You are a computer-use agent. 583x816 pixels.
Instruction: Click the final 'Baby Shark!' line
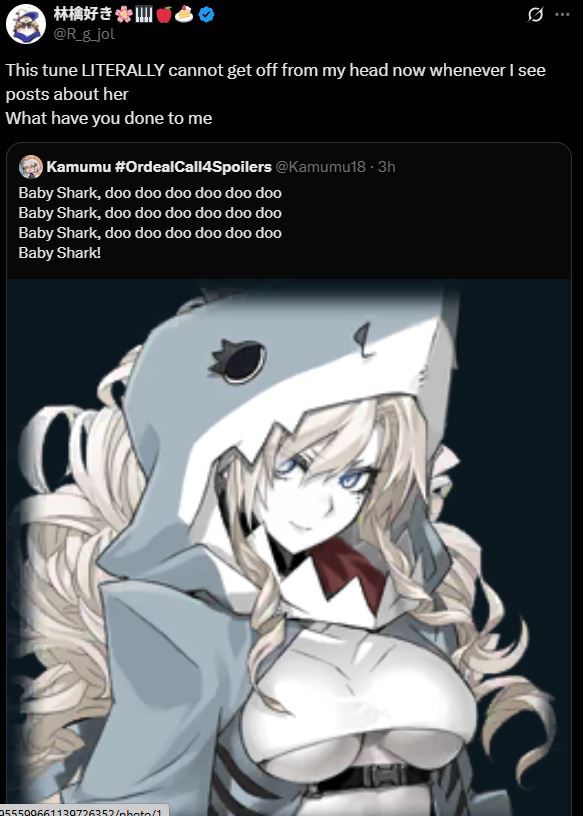coord(60,253)
